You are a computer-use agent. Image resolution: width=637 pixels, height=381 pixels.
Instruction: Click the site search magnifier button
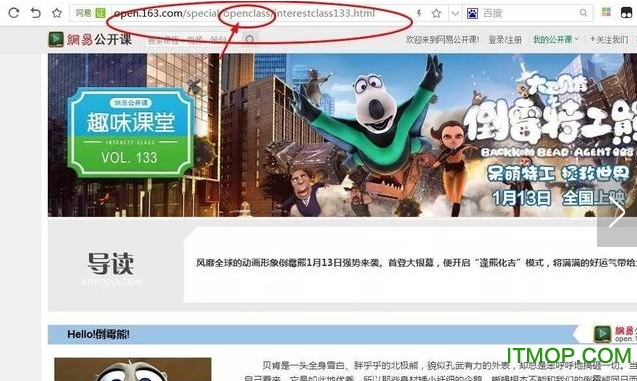249,39
